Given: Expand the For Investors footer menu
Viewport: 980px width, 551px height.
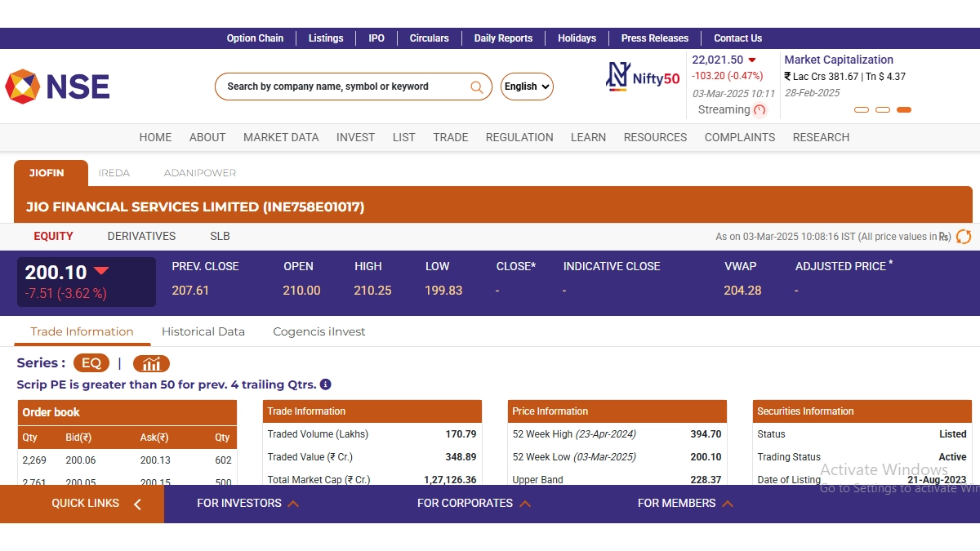Looking at the screenshot, I should coord(247,504).
